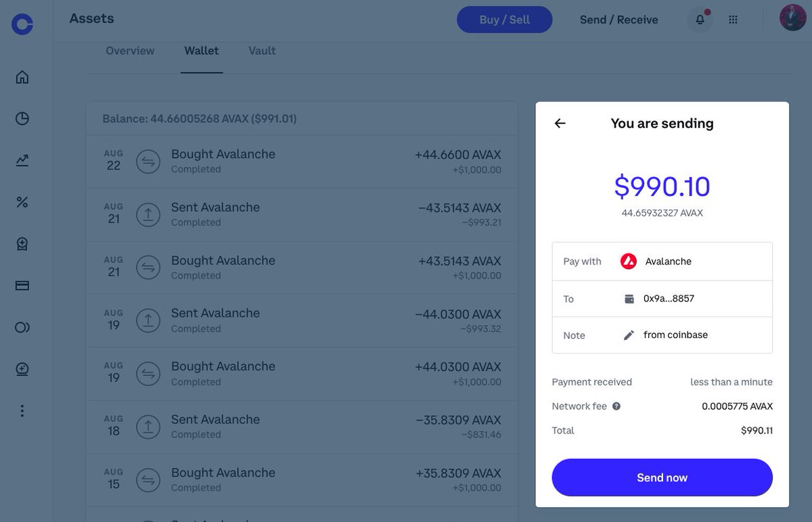Click the send icon for Aug 18 Sent Avalanche

point(148,426)
